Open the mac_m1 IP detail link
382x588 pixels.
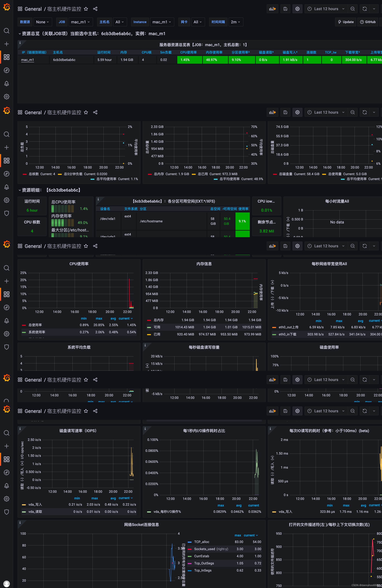(27, 60)
